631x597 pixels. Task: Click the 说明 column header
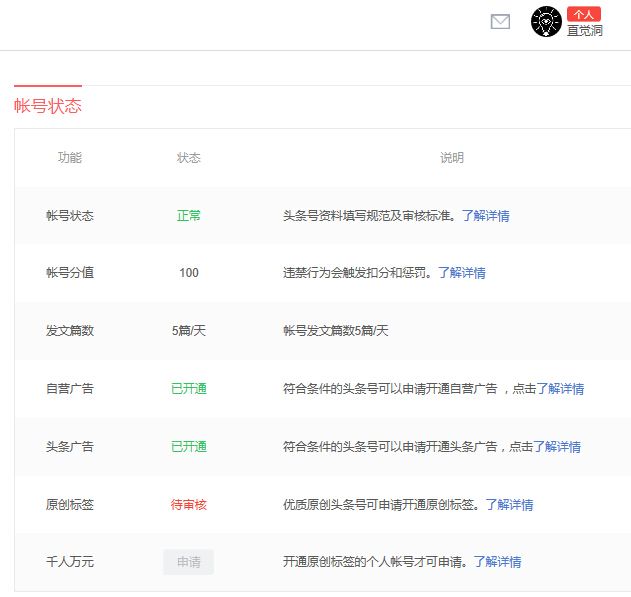pyautogui.click(x=452, y=157)
